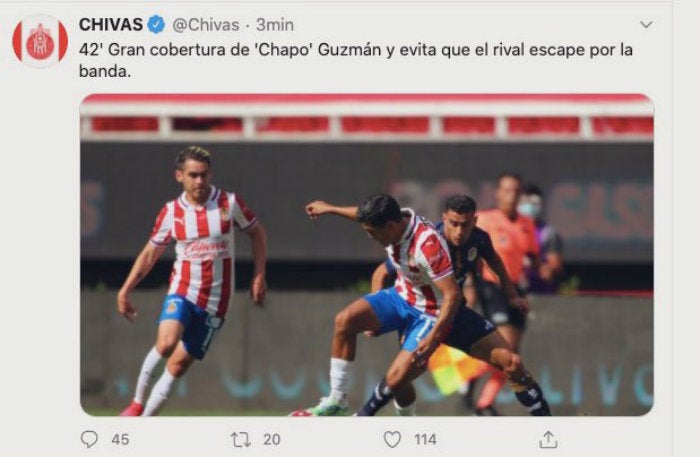The image size is (700, 457).
Task: Retweet using the arrows icon
Action: point(241,440)
